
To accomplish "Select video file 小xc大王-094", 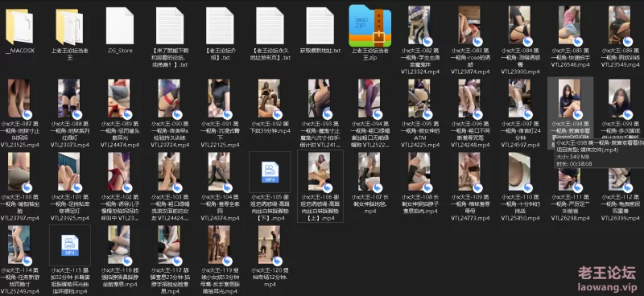I will (369, 99).
